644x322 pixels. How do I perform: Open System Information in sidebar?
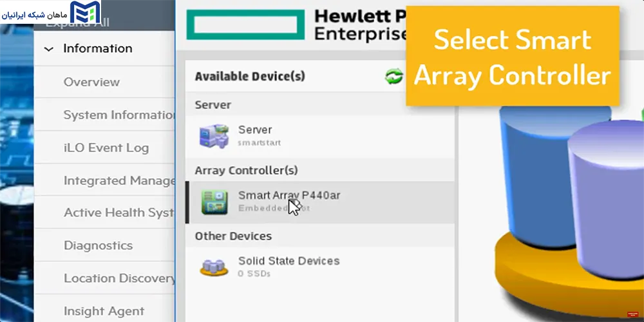pos(119,115)
